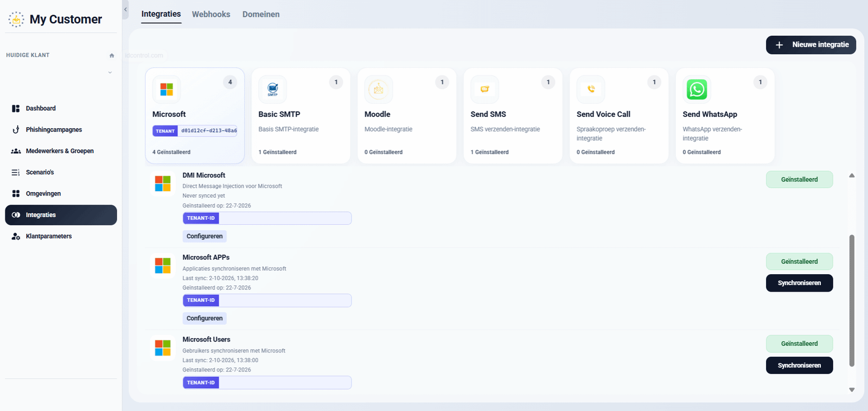This screenshot has width=868, height=411.
Task: Click the Omgevingen grid icon
Action: pos(16,194)
